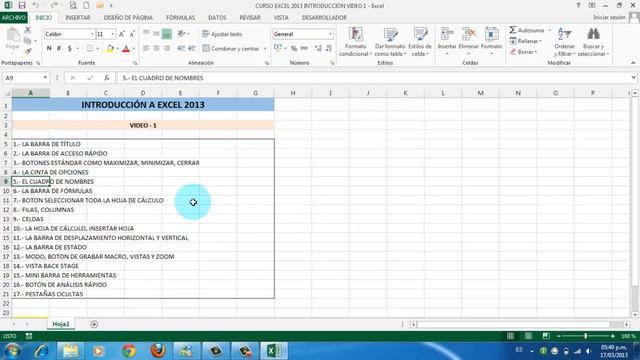
Task: Switch to DISEÑO DE PÁGINA tab
Action: [128, 18]
